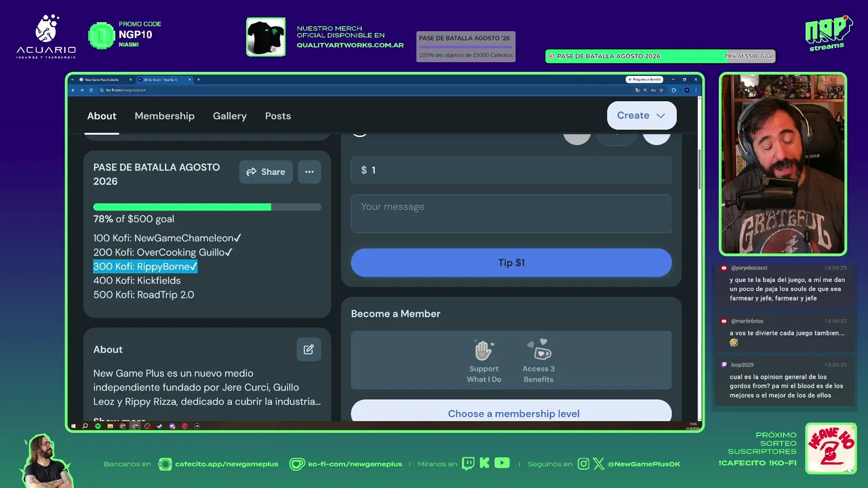Click the '400 Kofi: Kickfields' goal line
Viewport: 868px width, 488px height.
[137, 281]
